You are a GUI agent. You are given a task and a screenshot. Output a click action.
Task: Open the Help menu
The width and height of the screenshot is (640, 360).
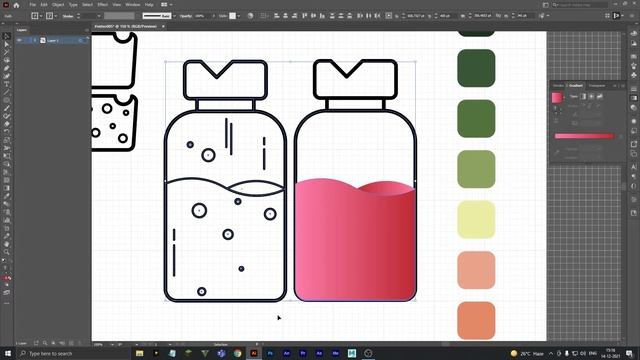(x=149, y=5)
